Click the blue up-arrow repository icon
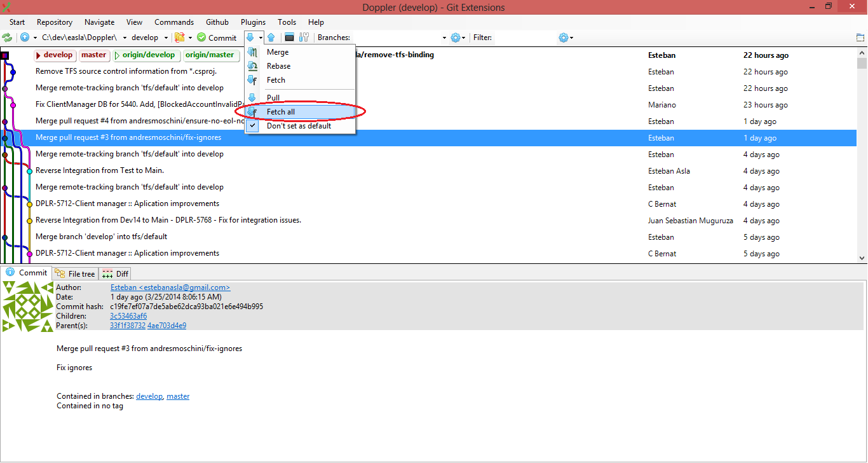Image resolution: width=868 pixels, height=463 pixels. tap(25, 38)
